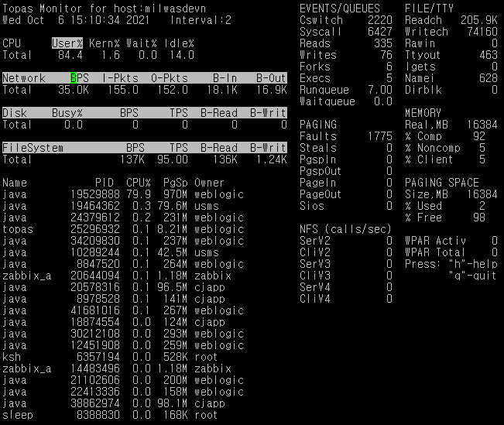504x425 pixels.
Task: Click the Network section header label
Action: coord(24,78)
